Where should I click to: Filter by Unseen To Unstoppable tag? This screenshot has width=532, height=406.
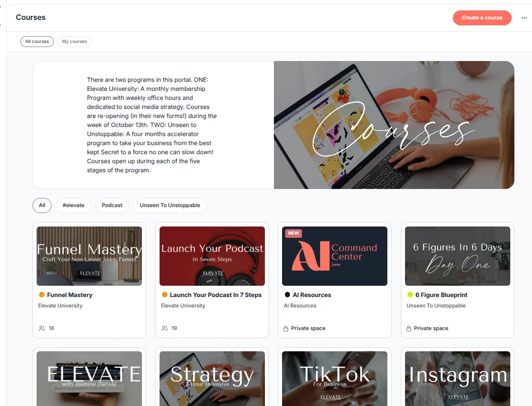pyautogui.click(x=170, y=205)
